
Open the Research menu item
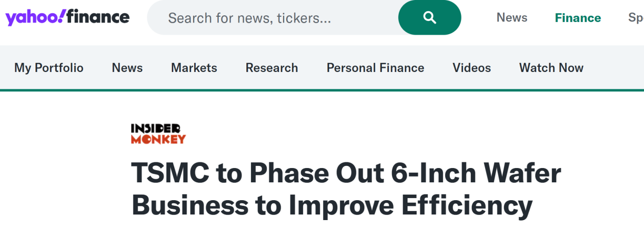(x=271, y=68)
